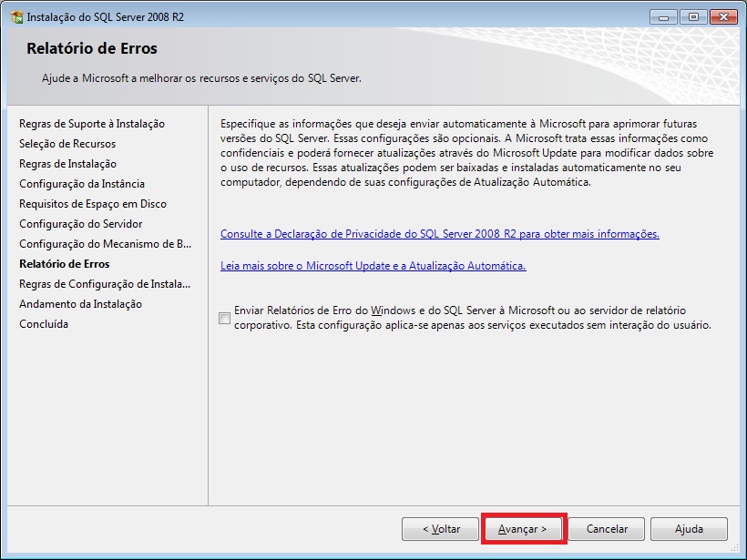Select the bold Relatório de Erros sidebar step
747x560 pixels.
coord(65,264)
